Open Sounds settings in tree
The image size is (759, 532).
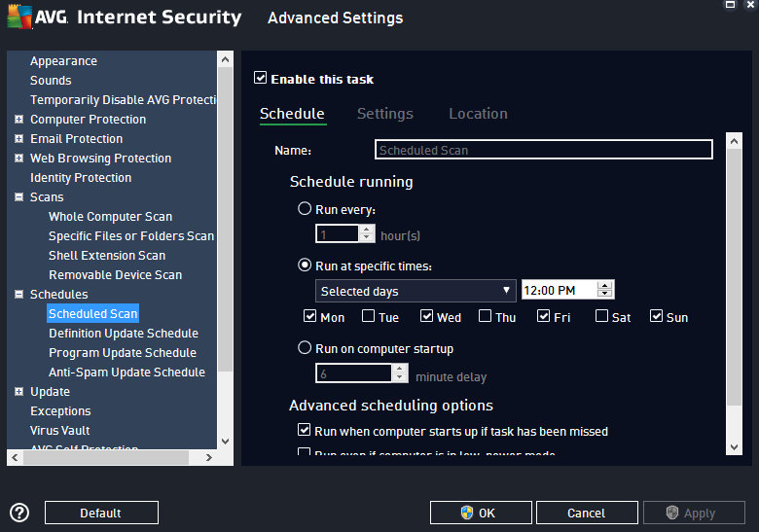coord(51,81)
